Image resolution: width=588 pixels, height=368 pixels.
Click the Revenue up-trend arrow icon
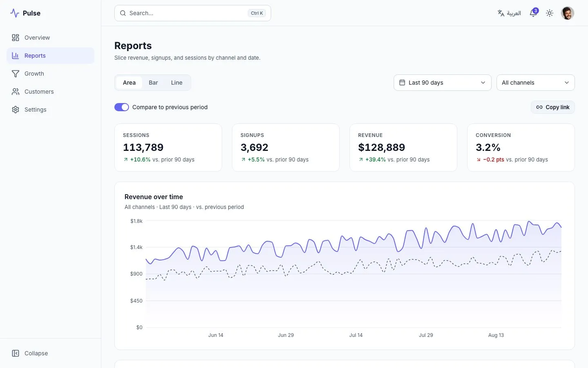(x=361, y=159)
